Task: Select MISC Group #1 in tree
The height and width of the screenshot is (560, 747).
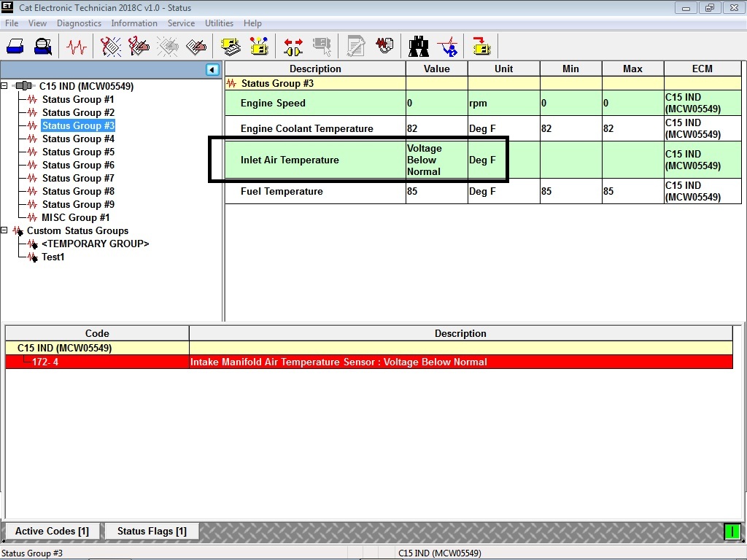Action: pyautogui.click(x=75, y=217)
